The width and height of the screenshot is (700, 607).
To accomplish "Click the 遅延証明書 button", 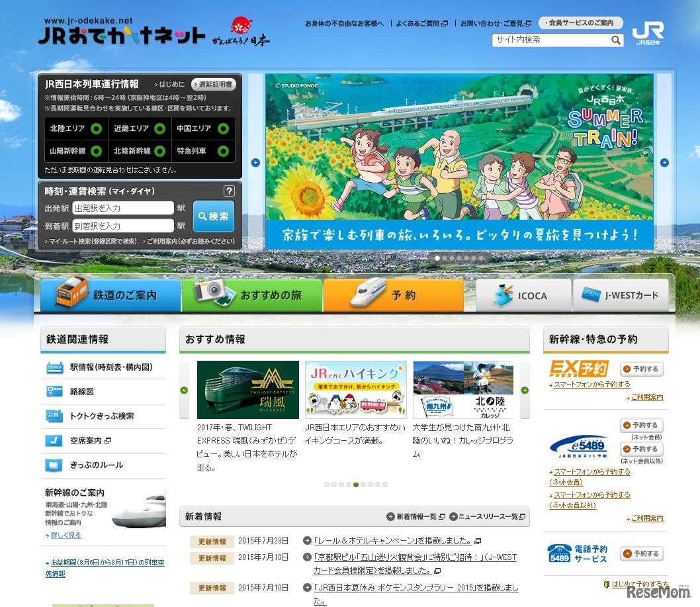I will [x=214, y=84].
